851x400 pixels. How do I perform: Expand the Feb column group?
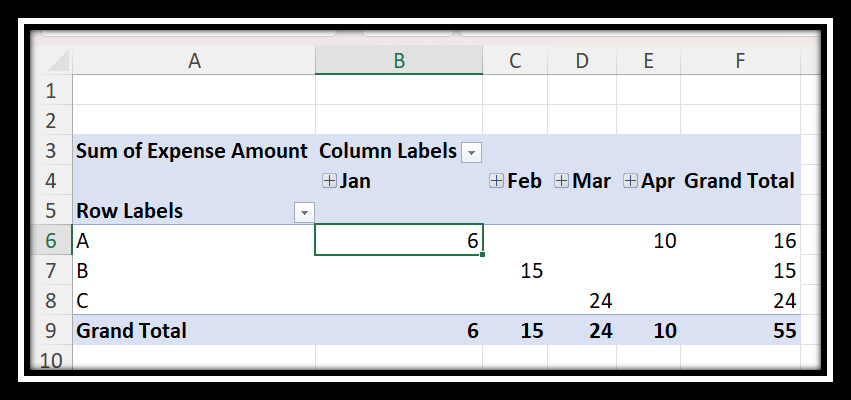[x=496, y=181]
